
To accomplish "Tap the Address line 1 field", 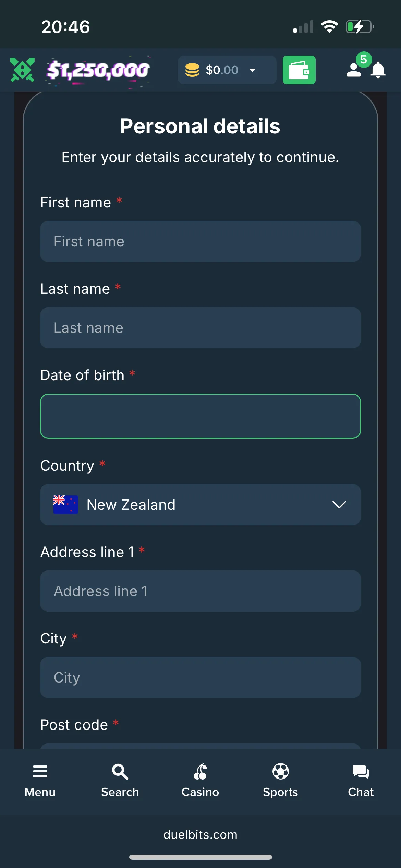I will (x=200, y=591).
